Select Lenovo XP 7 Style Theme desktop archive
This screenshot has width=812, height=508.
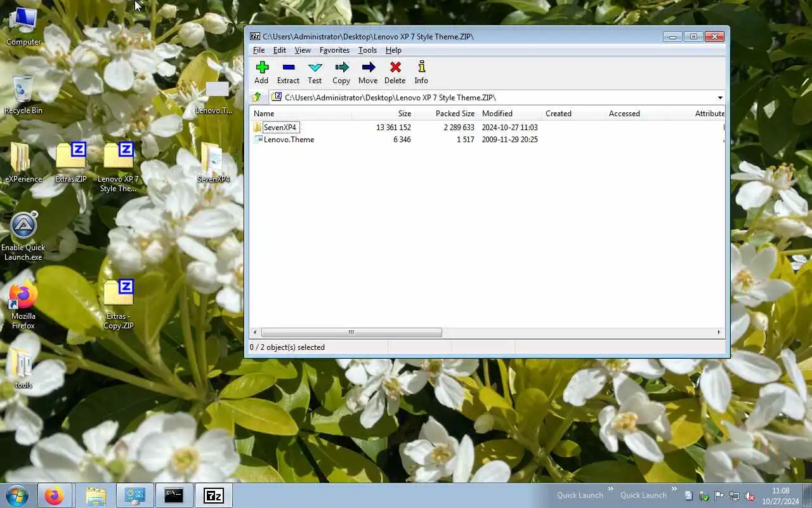click(x=118, y=166)
